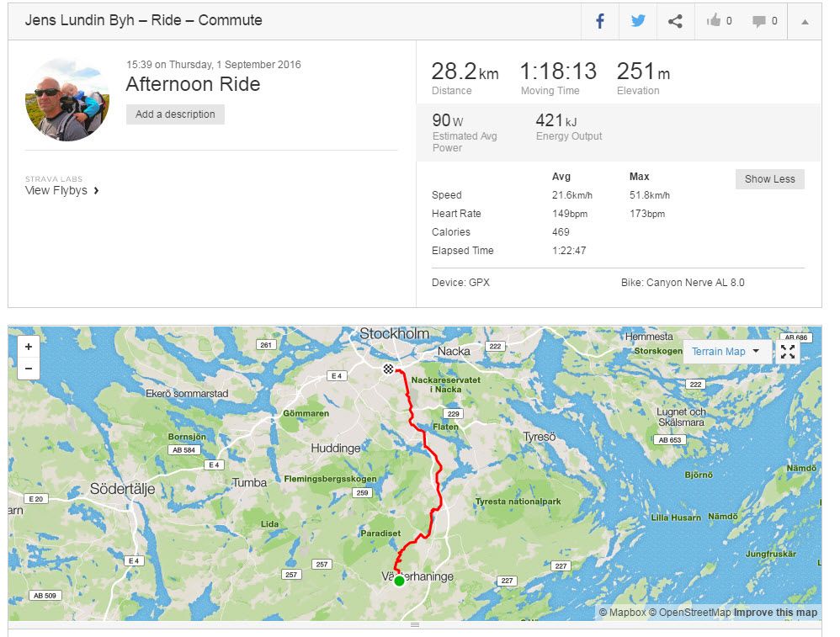Give kudos with the thumbs-up icon
This screenshot has width=840, height=637.
713,21
